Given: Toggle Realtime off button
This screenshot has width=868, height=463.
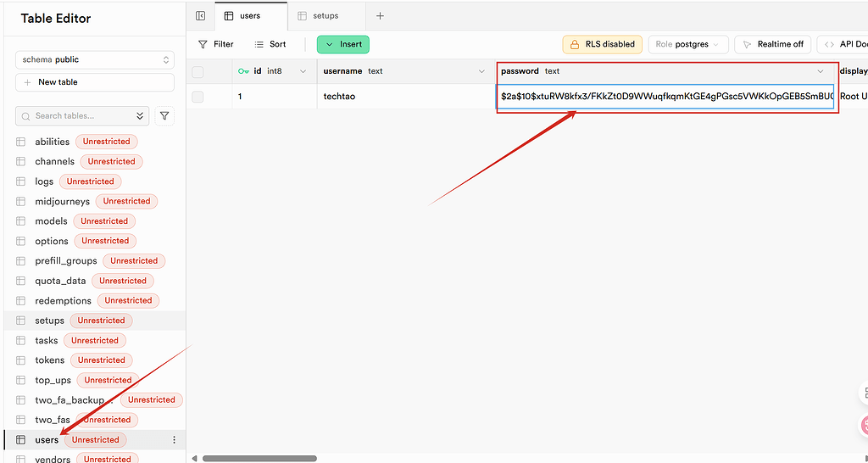Looking at the screenshot, I should pos(773,44).
